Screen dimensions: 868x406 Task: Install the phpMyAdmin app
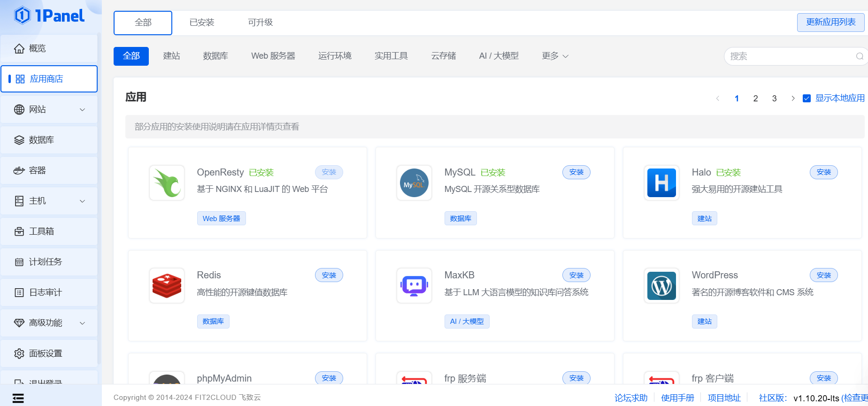(x=329, y=378)
